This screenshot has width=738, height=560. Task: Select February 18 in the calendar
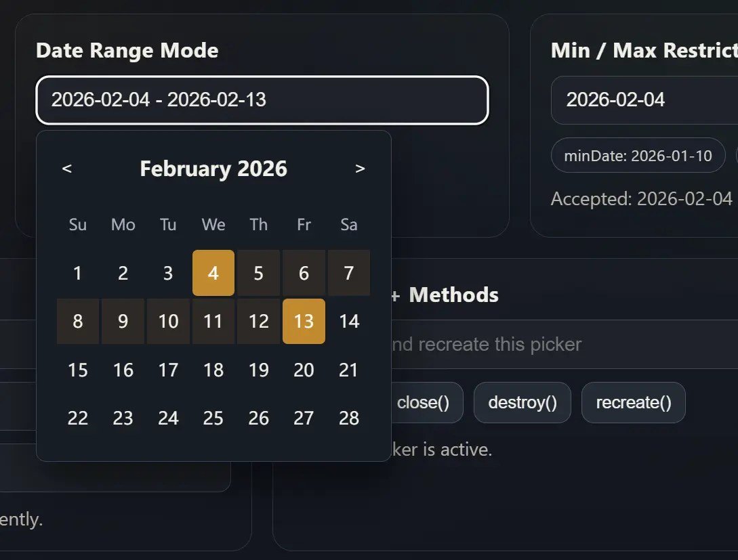(213, 370)
